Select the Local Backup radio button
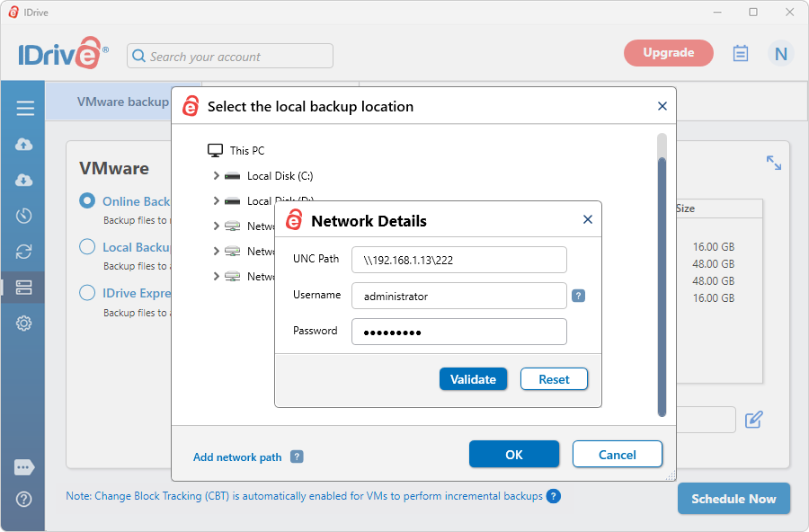This screenshot has width=809, height=532. 87,246
